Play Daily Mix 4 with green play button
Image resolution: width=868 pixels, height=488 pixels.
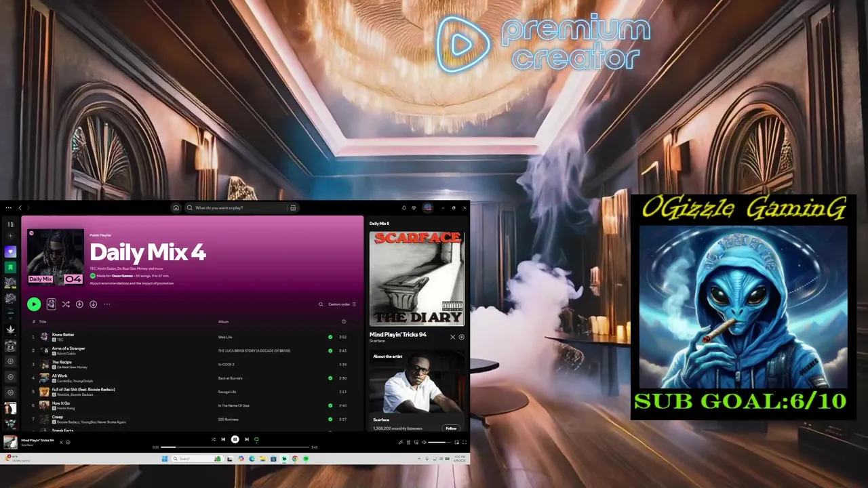(34, 304)
